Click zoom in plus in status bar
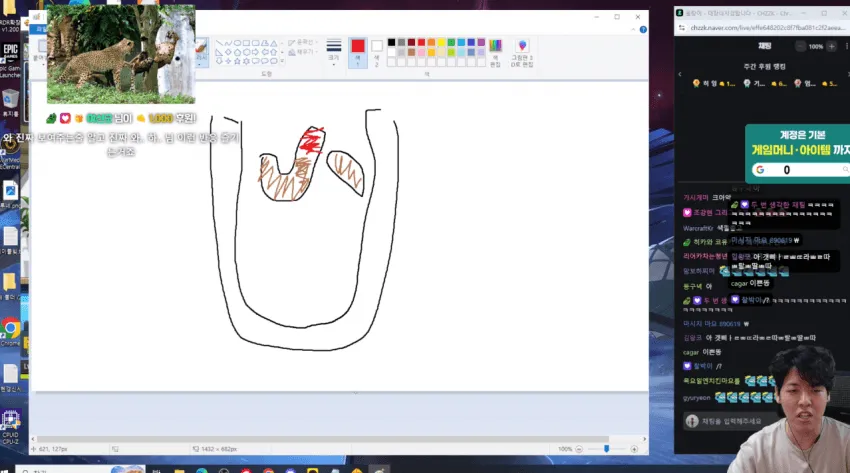Screen dimensions: 850x473 point(634,449)
